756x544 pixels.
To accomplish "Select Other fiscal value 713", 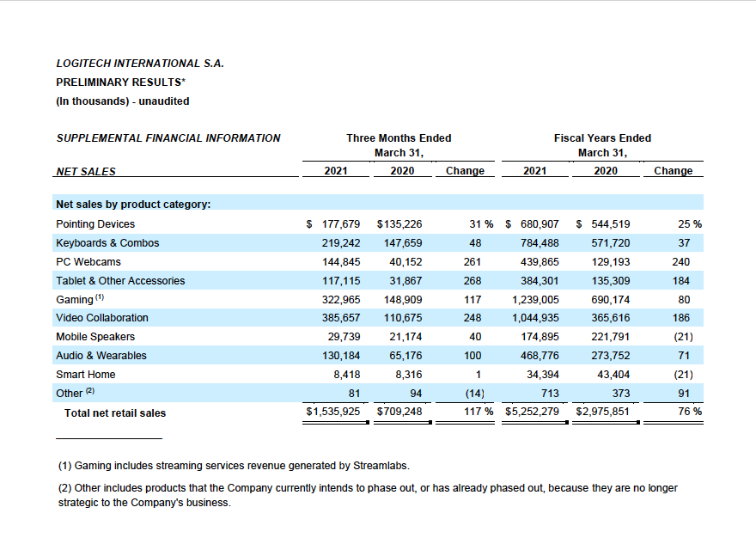I will coord(550,393).
